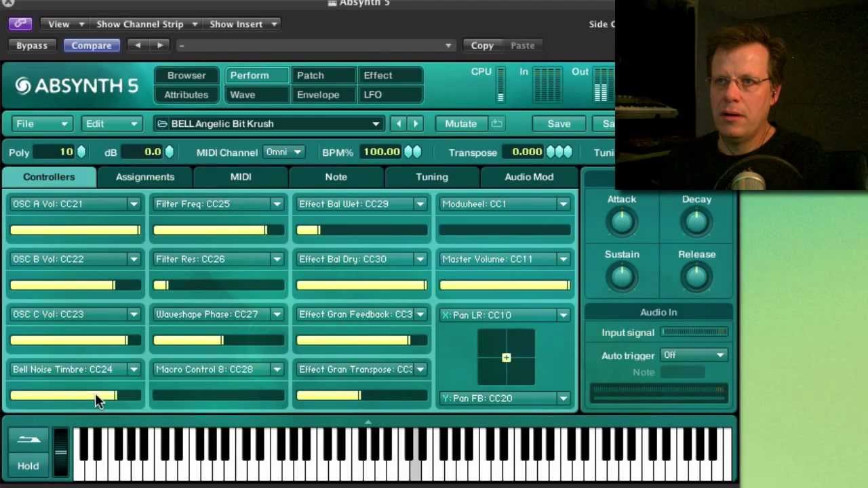Click the Mutate button
This screenshot has height=488, width=868.
460,124
